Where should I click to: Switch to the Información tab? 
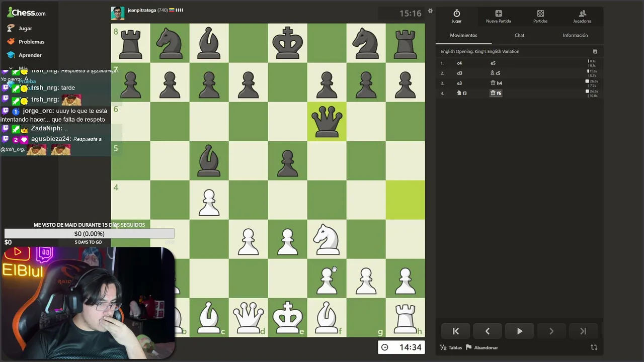coord(575,35)
